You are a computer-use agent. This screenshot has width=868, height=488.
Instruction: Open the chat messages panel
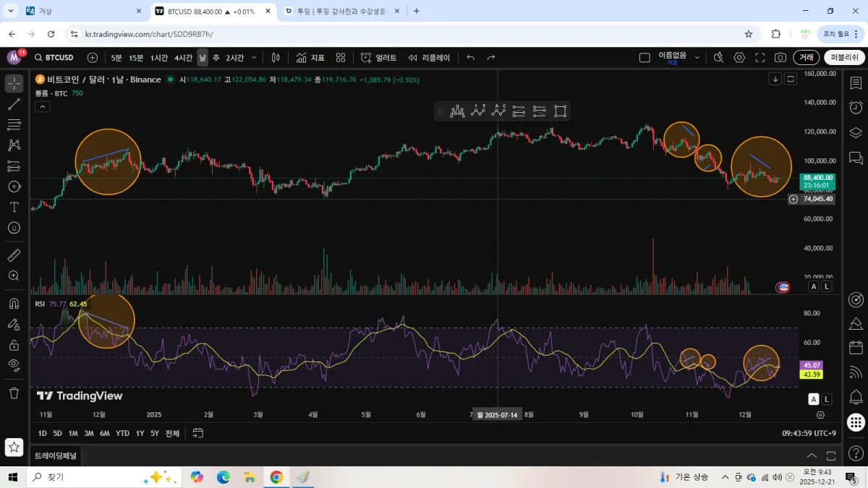click(x=856, y=157)
